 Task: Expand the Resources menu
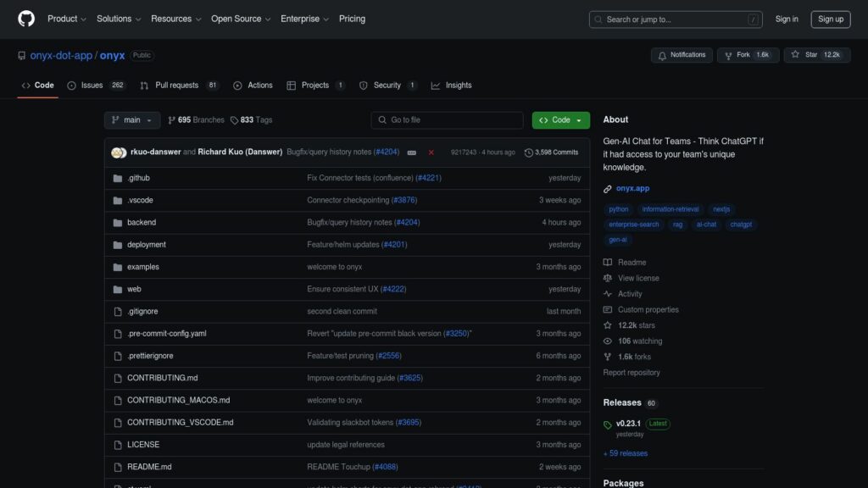pos(176,19)
